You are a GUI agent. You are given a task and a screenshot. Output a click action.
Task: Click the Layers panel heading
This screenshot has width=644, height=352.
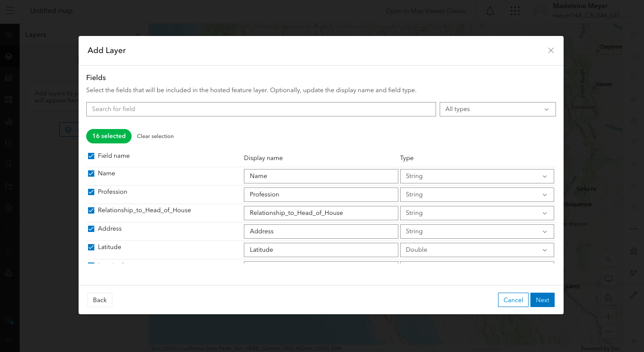click(x=35, y=35)
